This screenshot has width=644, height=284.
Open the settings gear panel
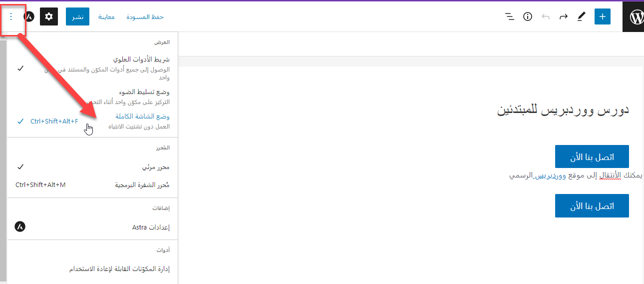point(49,16)
